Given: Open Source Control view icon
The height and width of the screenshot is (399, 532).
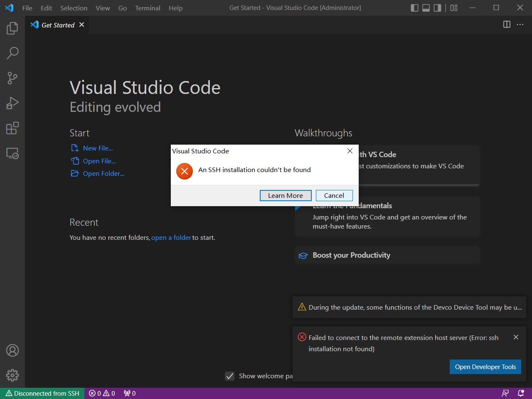Looking at the screenshot, I should [x=12, y=78].
